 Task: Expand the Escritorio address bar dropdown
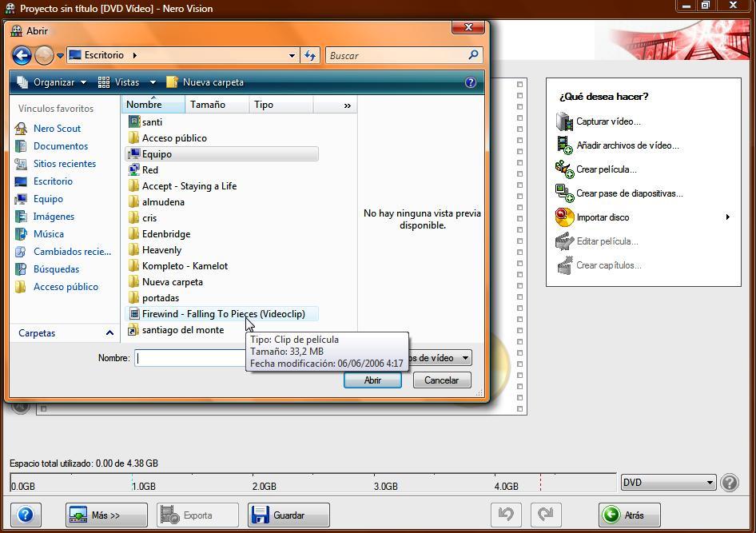point(292,56)
